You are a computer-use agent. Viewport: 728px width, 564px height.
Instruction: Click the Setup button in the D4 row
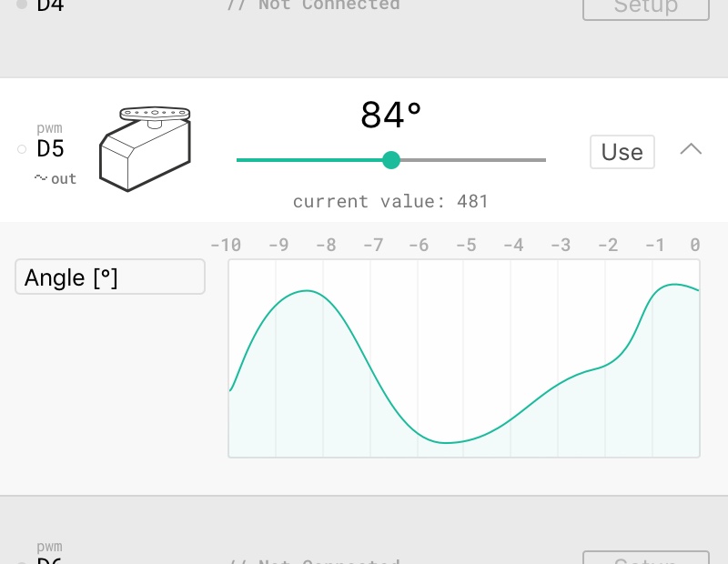645,7
